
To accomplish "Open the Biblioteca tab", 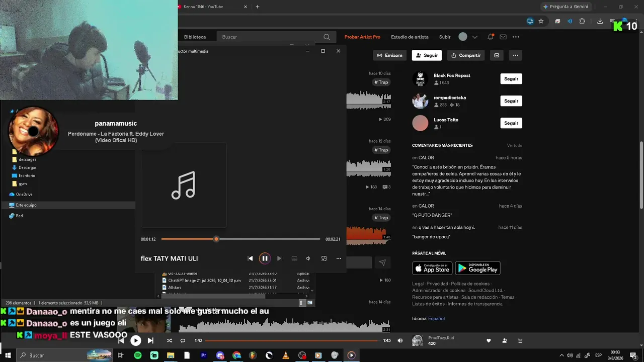I will (x=195, y=37).
